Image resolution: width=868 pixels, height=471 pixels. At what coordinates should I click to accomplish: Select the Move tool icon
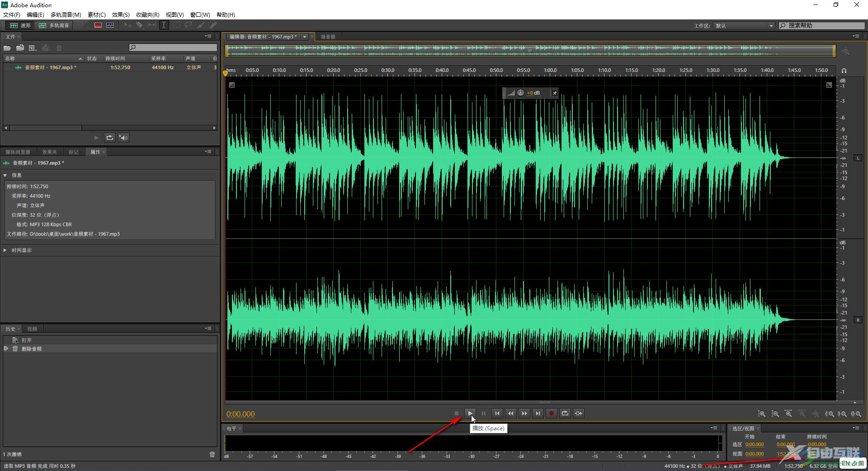coord(128,25)
